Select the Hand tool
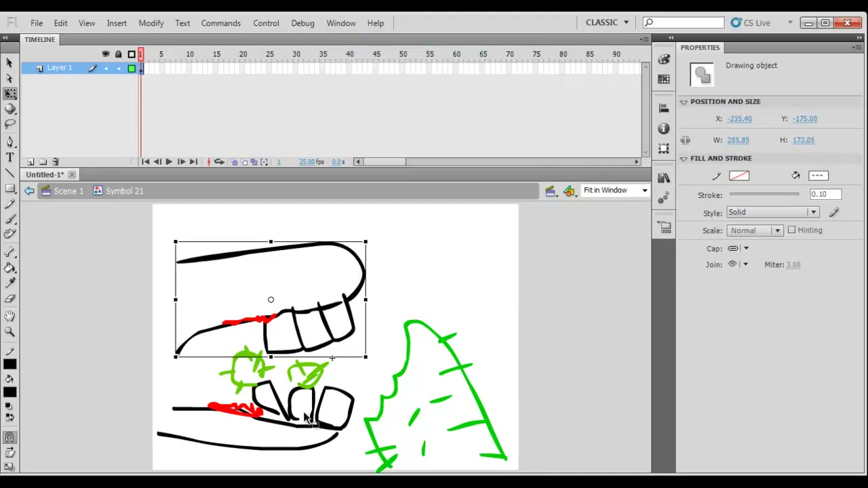The width and height of the screenshot is (868, 488). [x=9, y=316]
